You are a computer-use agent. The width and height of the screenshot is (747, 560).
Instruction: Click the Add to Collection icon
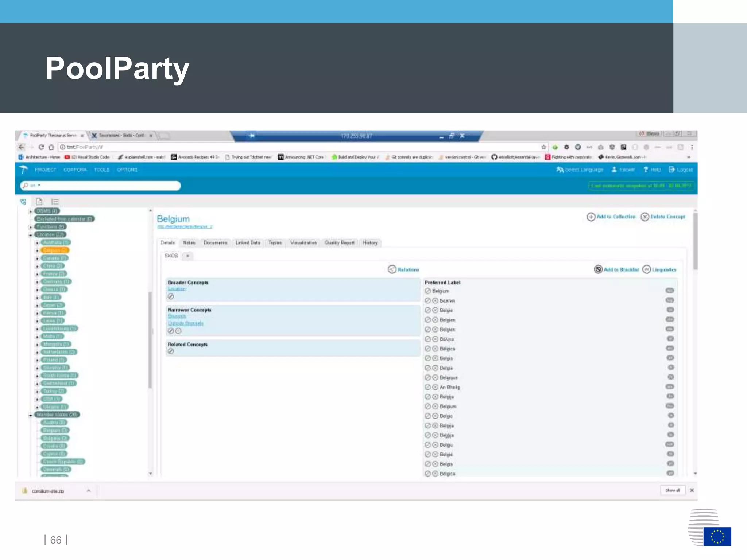click(x=591, y=217)
